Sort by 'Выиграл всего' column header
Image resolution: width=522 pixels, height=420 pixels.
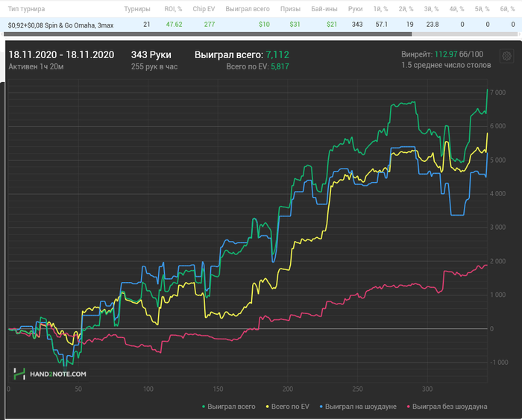[x=248, y=9]
